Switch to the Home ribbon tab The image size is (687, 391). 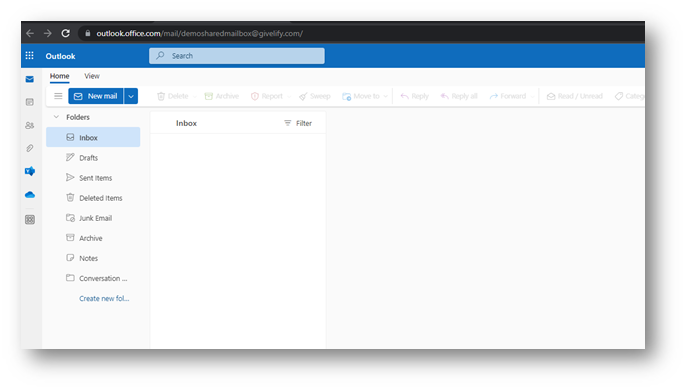coord(59,76)
